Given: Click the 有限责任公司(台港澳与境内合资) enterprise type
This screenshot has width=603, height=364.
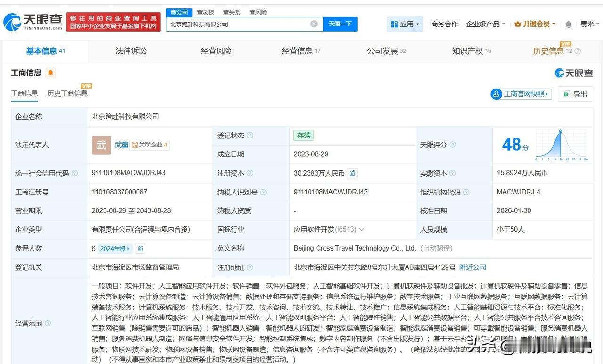Looking at the screenshot, I should click(141, 230).
